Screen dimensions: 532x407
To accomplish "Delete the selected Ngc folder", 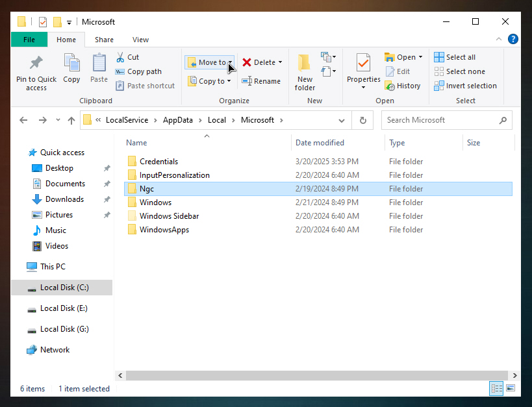I will [x=260, y=62].
